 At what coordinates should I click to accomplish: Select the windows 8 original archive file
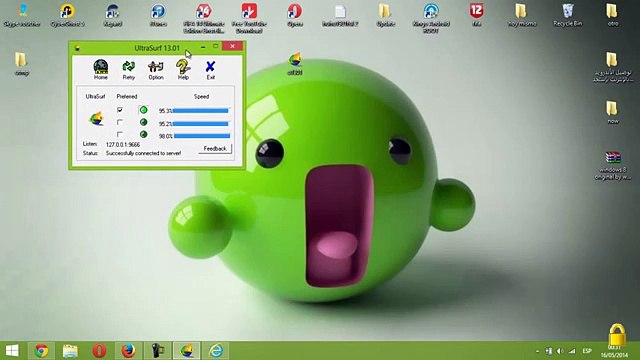(613, 165)
